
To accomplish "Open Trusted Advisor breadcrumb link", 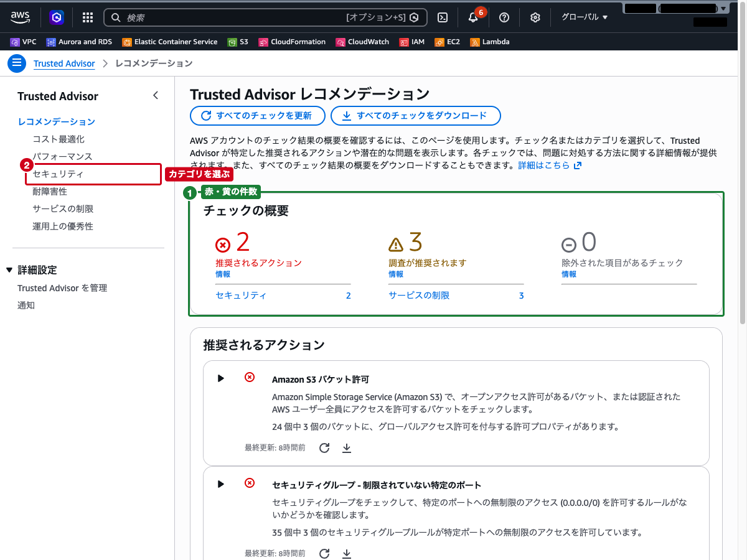I will coord(64,63).
